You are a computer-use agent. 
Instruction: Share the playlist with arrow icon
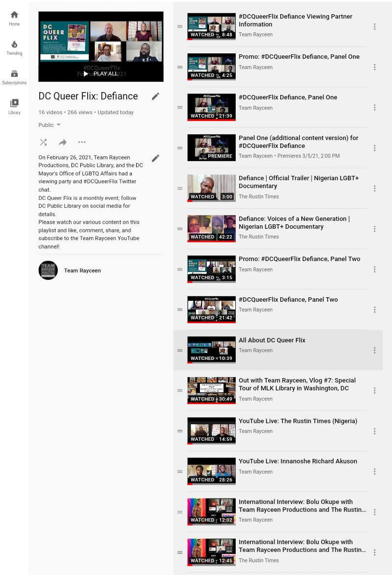click(x=63, y=143)
